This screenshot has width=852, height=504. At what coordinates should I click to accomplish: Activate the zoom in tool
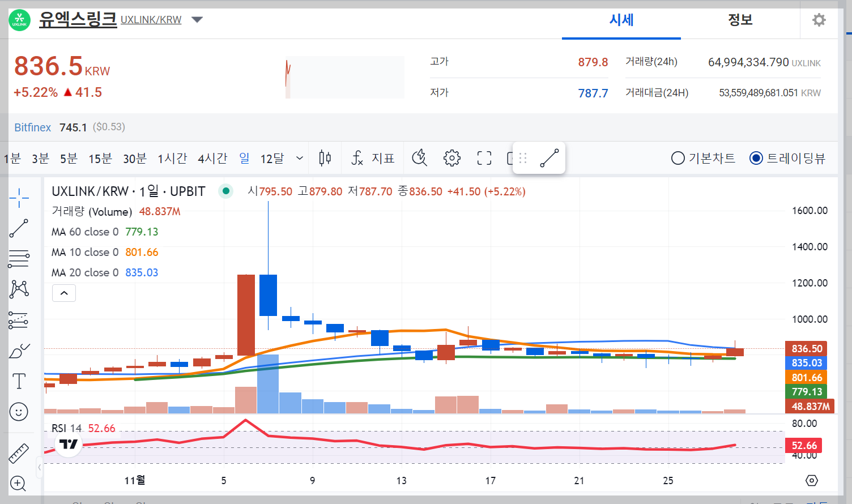pyautogui.click(x=18, y=484)
